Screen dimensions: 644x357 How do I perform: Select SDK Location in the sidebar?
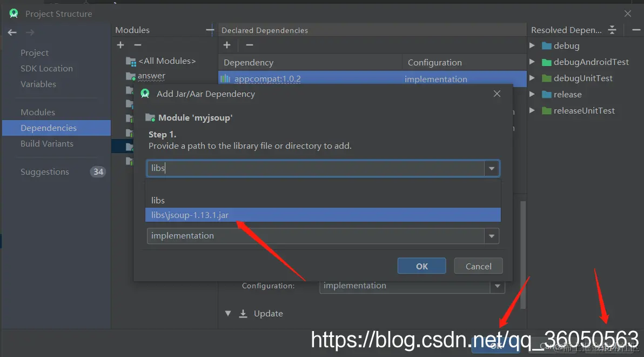pos(46,68)
